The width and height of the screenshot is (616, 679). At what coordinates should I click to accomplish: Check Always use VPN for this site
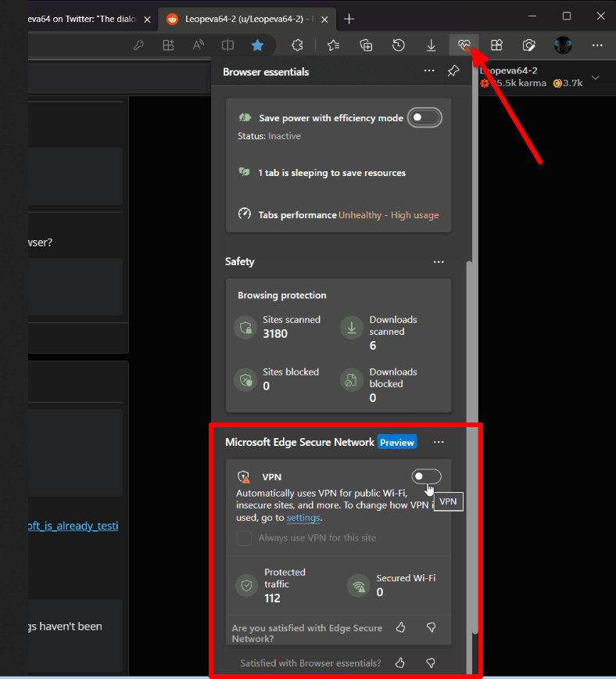coord(244,538)
